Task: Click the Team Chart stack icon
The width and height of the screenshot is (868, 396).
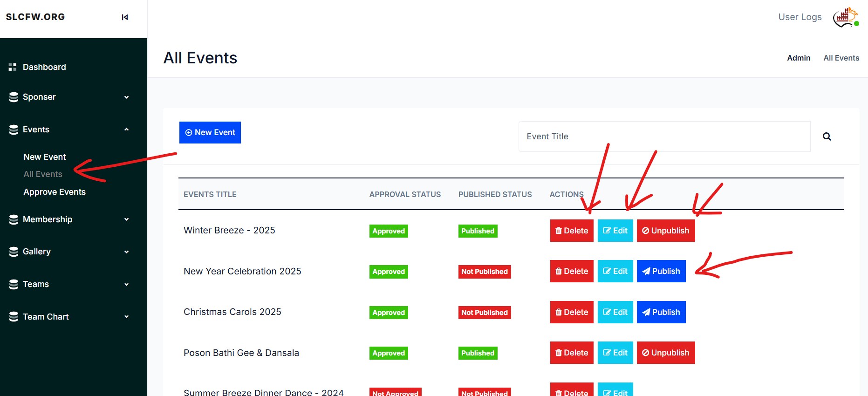Action: (x=14, y=317)
